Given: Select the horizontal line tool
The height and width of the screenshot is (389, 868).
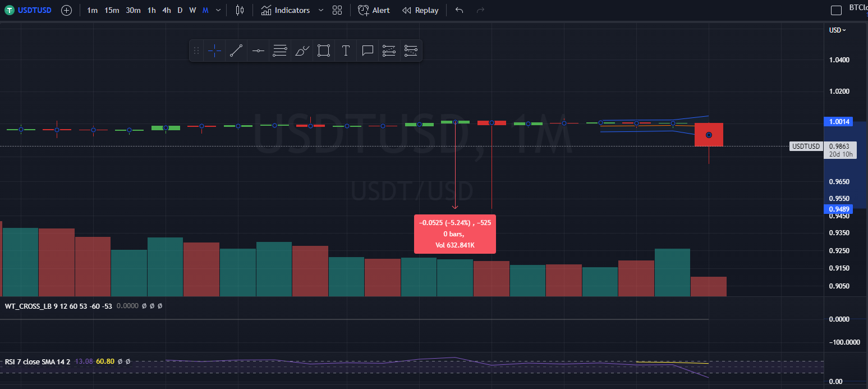Looking at the screenshot, I should [x=258, y=51].
